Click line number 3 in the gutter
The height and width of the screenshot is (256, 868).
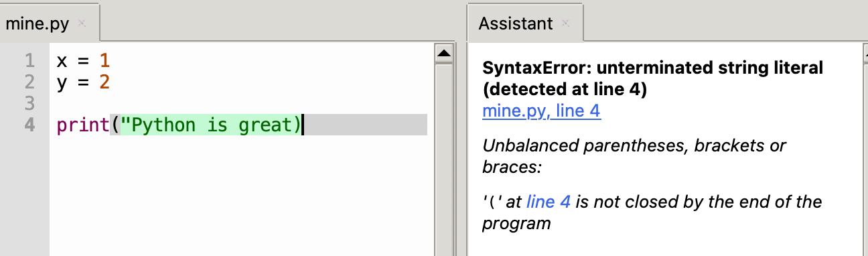coord(29,103)
